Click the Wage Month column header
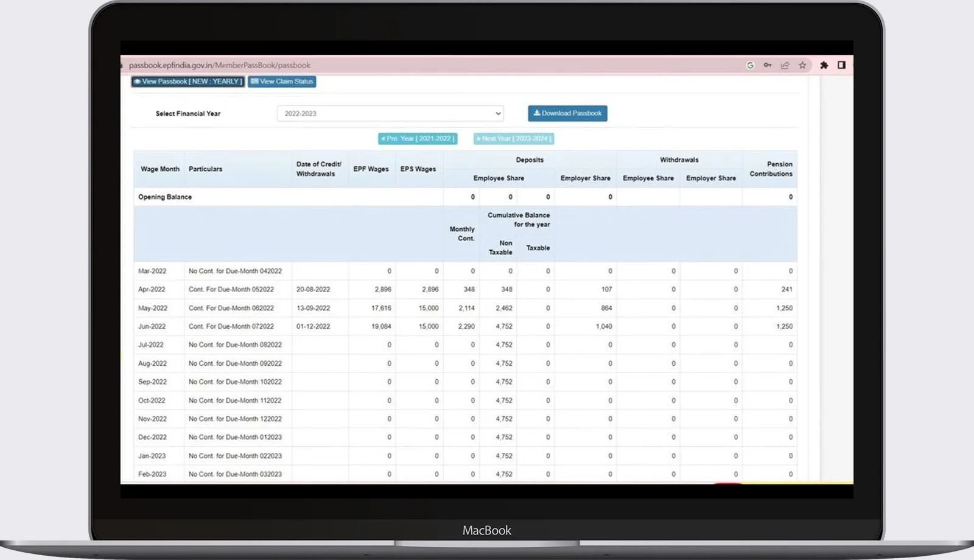This screenshot has height=560, width=974. click(x=160, y=169)
